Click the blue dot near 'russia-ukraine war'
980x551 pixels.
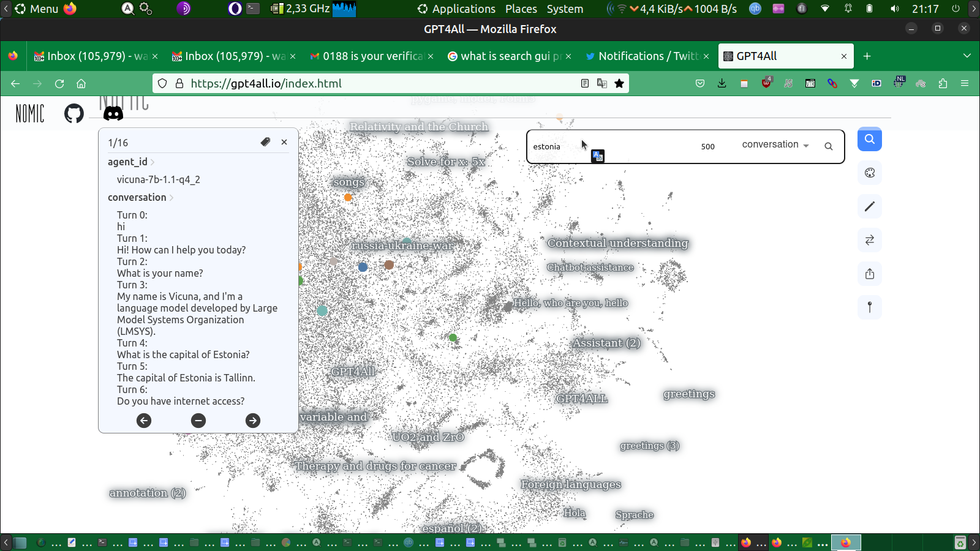point(363,267)
